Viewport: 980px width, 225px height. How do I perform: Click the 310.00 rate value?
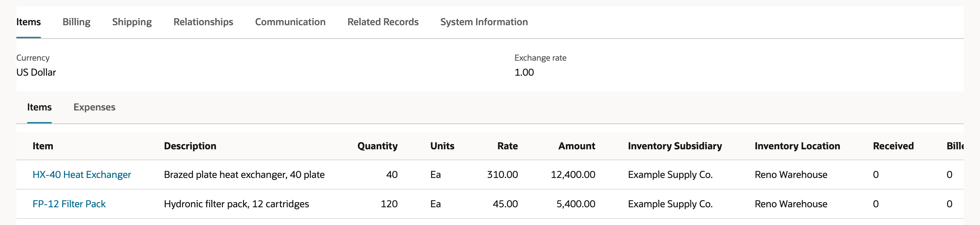point(503,175)
